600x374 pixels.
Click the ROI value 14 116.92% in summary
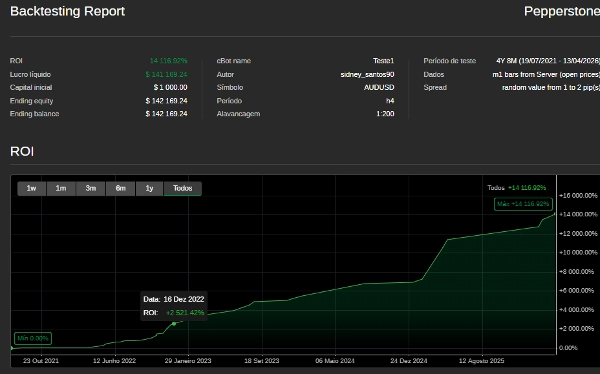point(169,61)
